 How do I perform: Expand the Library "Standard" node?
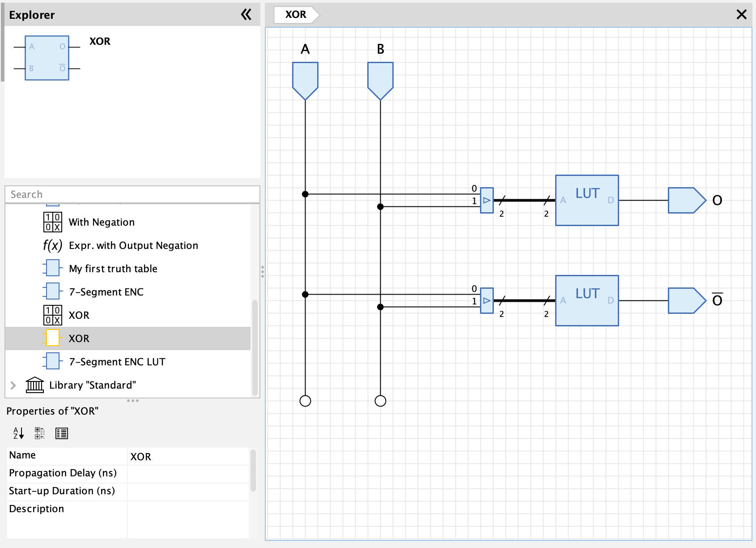click(13, 385)
